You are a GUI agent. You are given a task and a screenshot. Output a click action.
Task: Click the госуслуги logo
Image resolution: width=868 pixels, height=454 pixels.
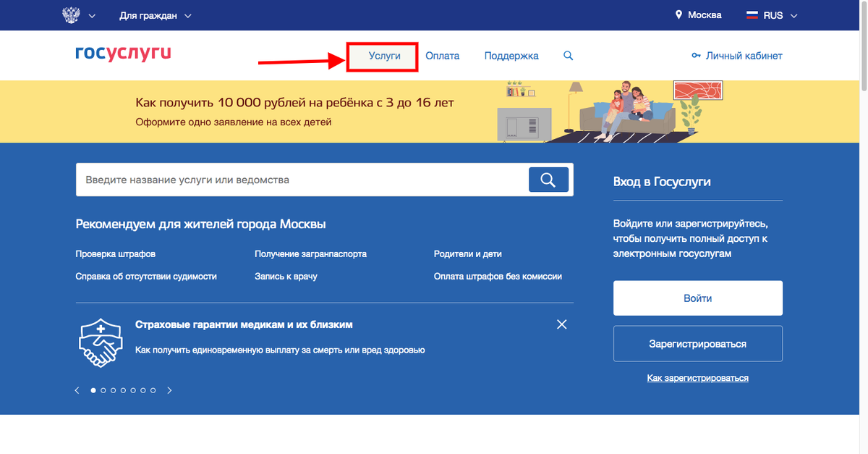pos(123,53)
